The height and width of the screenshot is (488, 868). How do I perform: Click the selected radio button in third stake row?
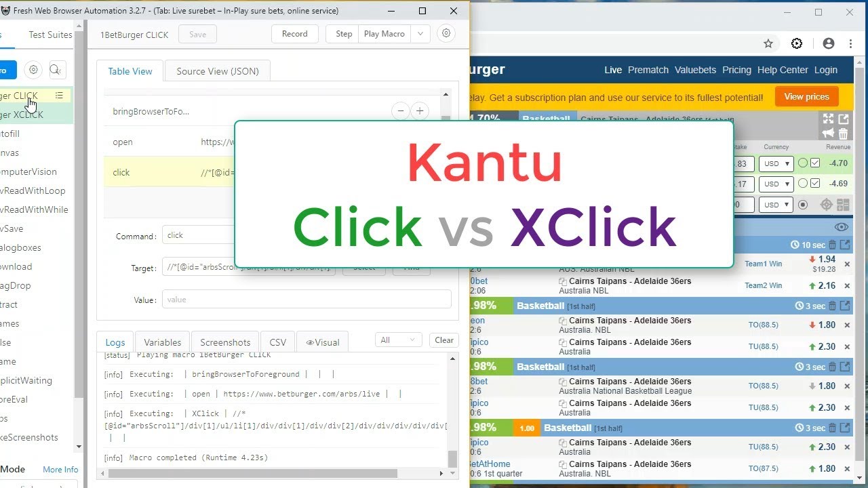[x=803, y=205]
